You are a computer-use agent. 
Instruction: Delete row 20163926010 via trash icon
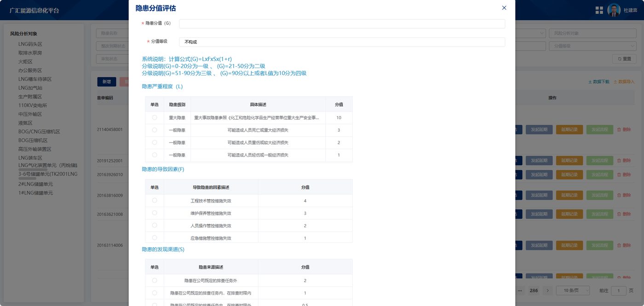pyautogui.click(x=624, y=174)
